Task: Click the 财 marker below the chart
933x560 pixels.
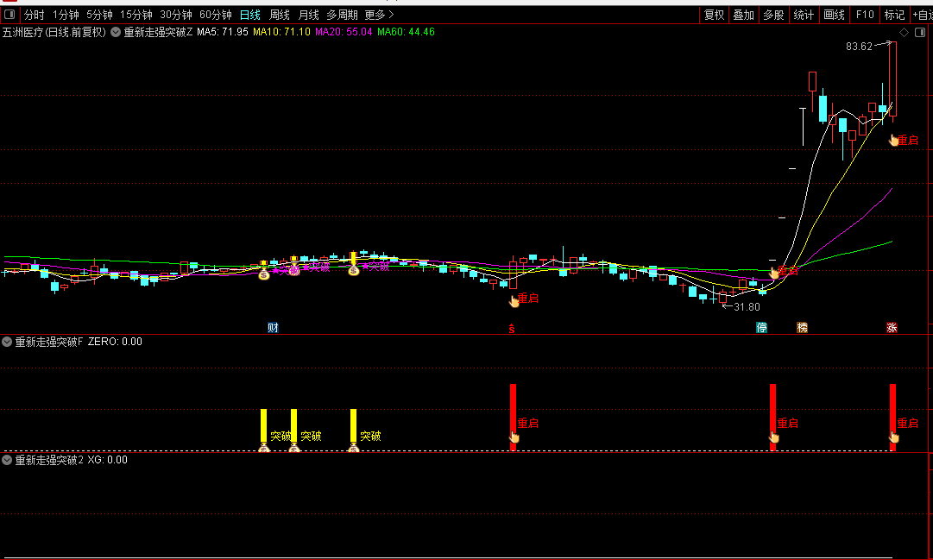Action: (273, 327)
